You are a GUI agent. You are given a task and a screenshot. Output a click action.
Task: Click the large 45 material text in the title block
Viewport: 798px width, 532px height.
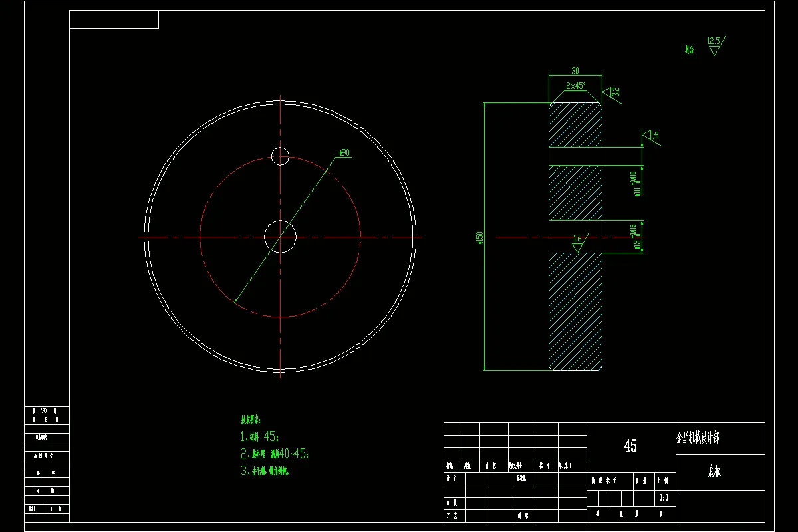tap(630, 446)
